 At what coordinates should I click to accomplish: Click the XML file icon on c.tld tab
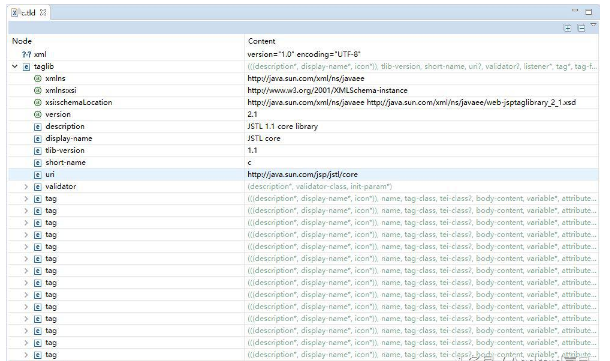pos(14,13)
